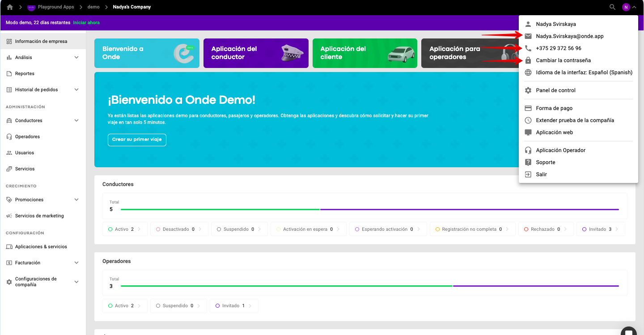644x335 pixels.
Task: Click Playground Apps breadcrumb link
Action: [x=56, y=7]
